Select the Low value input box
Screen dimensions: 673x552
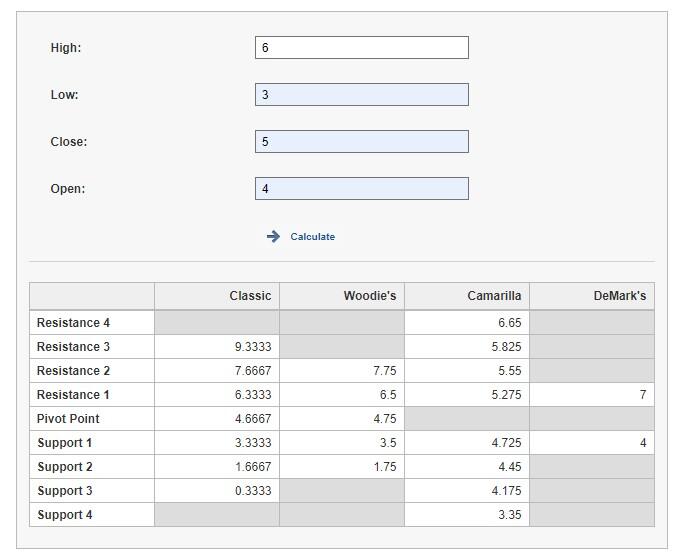(x=362, y=94)
